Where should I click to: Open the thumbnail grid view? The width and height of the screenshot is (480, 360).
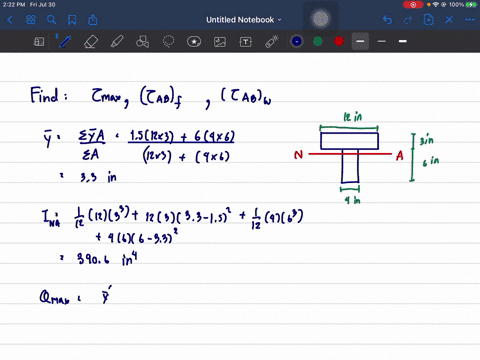pos(31,20)
